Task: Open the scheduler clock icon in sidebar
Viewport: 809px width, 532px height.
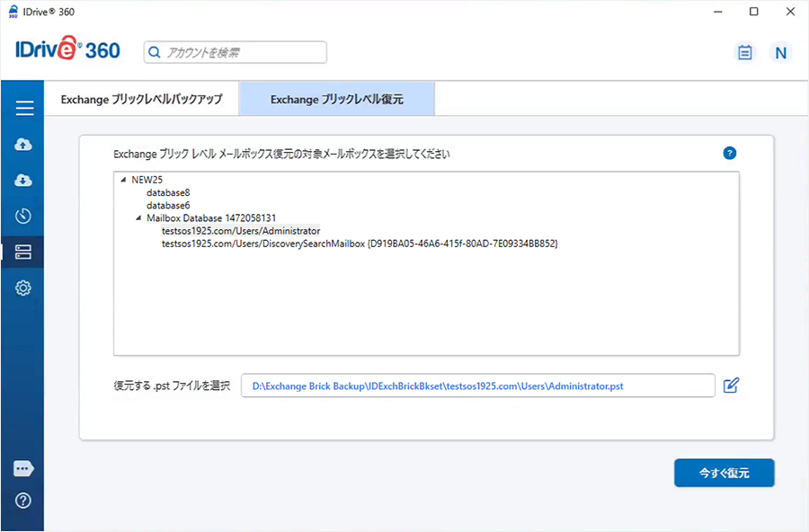Action: [x=24, y=216]
